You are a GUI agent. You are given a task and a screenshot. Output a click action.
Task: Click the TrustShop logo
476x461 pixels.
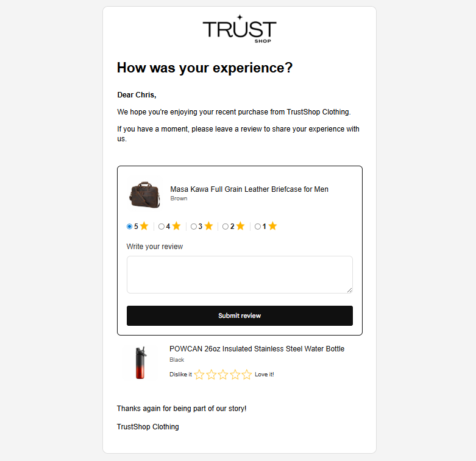pyautogui.click(x=239, y=29)
